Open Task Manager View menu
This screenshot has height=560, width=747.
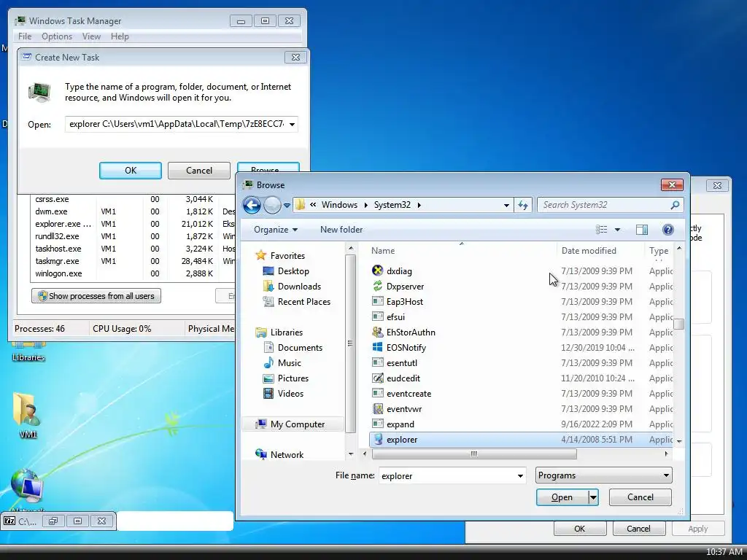91,36
